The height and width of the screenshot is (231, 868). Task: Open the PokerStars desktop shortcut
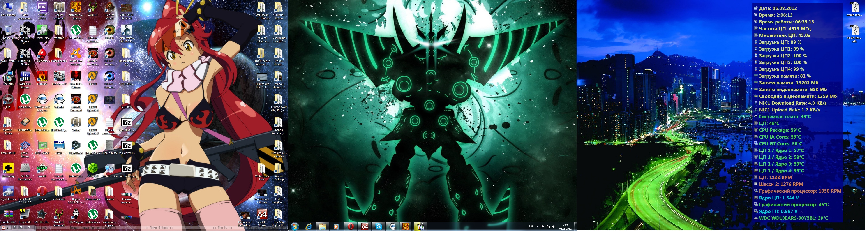click(42, 54)
